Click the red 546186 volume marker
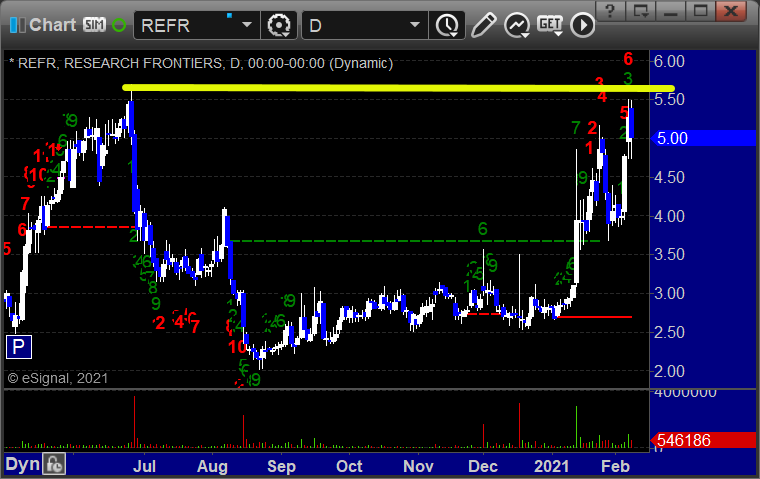 click(x=703, y=440)
